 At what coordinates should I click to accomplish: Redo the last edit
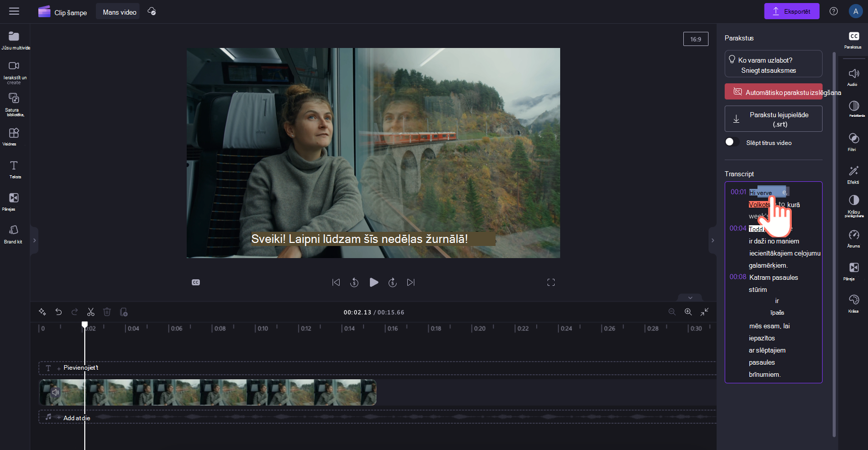pos(75,312)
